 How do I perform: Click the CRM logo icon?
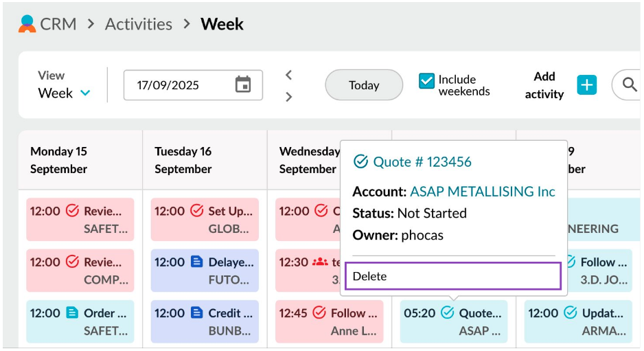pyautogui.click(x=27, y=24)
